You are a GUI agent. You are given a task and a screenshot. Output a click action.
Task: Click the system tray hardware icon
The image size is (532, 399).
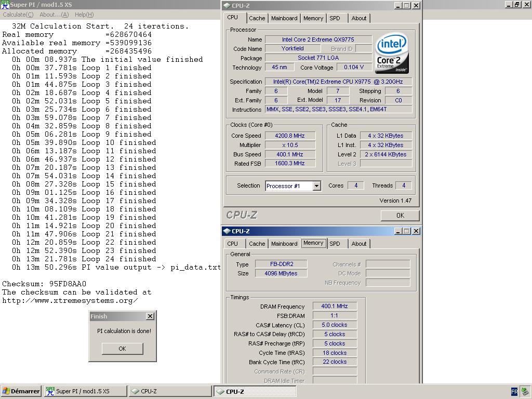click(x=525, y=392)
